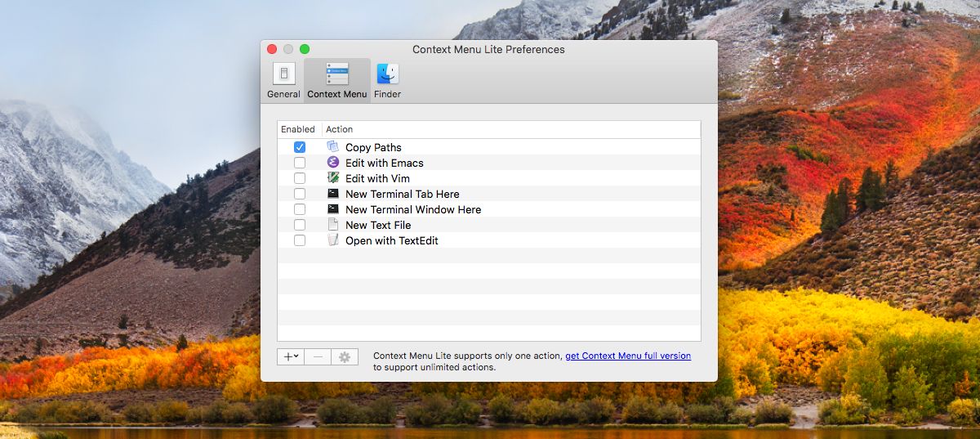
Task: Open the Finder preferences tab
Action: tap(387, 80)
